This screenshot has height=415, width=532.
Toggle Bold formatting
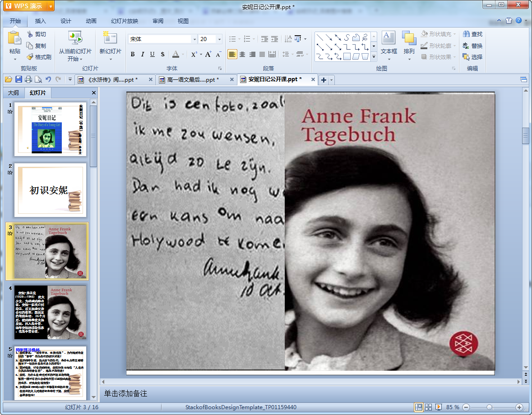(x=133, y=54)
